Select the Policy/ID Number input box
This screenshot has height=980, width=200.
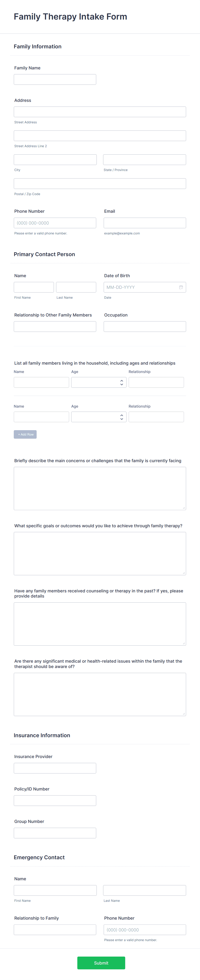(x=55, y=800)
